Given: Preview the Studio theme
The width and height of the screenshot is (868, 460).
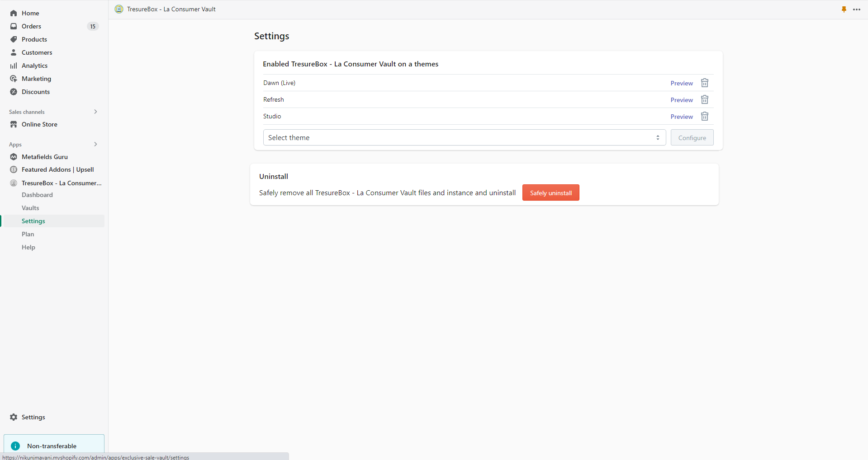Looking at the screenshot, I should point(682,117).
